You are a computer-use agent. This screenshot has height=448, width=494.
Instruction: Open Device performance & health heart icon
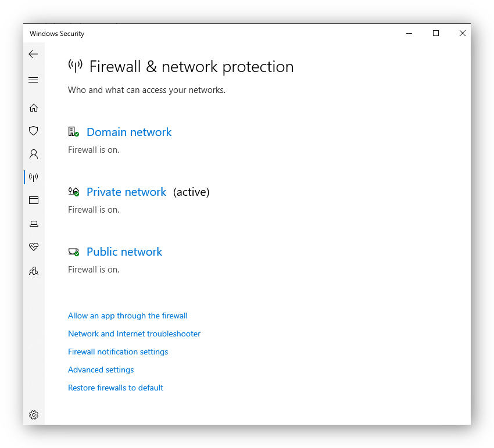click(x=33, y=246)
